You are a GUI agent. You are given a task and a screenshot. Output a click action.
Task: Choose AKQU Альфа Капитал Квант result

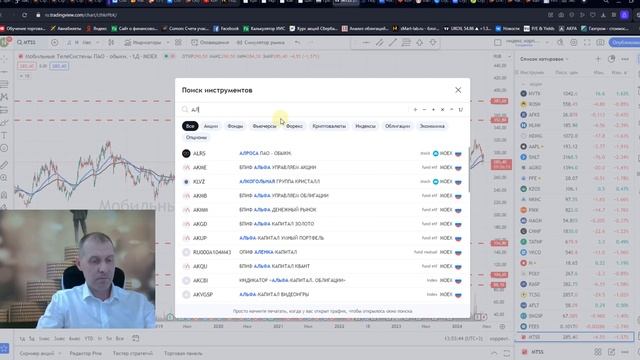pyautogui.click(x=322, y=266)
